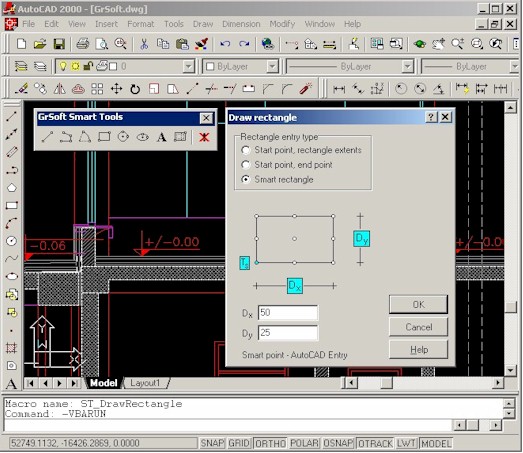523x453 pixels.
Task: Click the MODEL status bar button
Action: click(x=436, y=443)
